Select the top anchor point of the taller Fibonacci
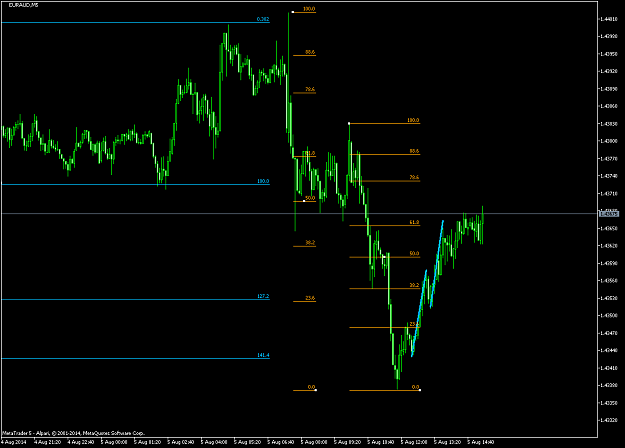The image size is (625, 448). point(293,12)
